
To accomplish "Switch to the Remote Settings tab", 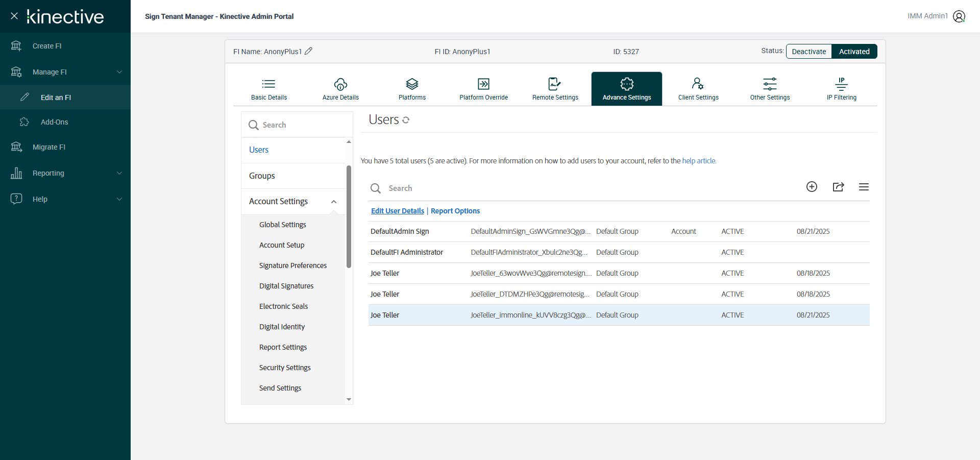I will 555,89.
